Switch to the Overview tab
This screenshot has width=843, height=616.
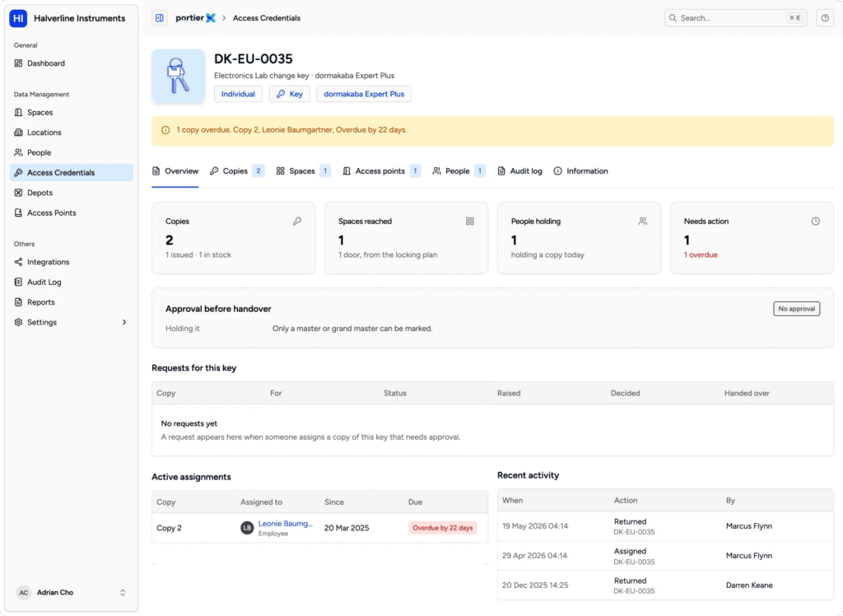tap(175, 171)
